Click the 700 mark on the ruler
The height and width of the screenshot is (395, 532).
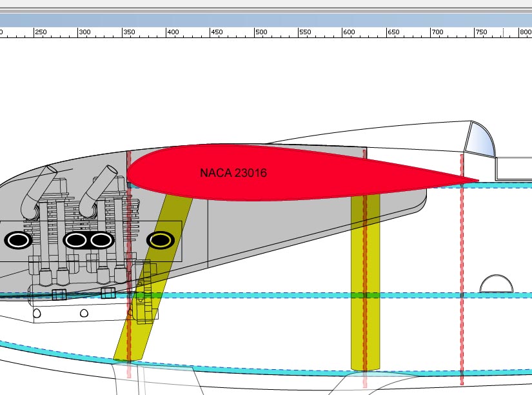pyautogui.click(x=437, y=32)
